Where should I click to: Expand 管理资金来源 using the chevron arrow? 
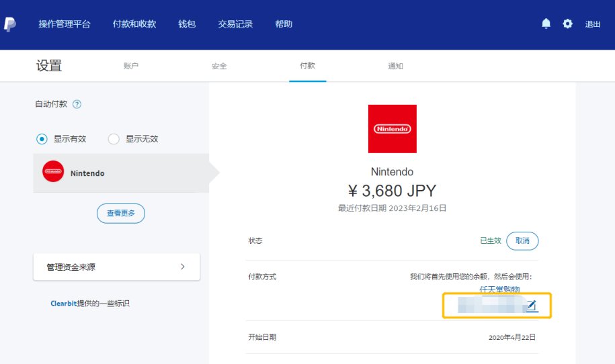pos(182,267)
